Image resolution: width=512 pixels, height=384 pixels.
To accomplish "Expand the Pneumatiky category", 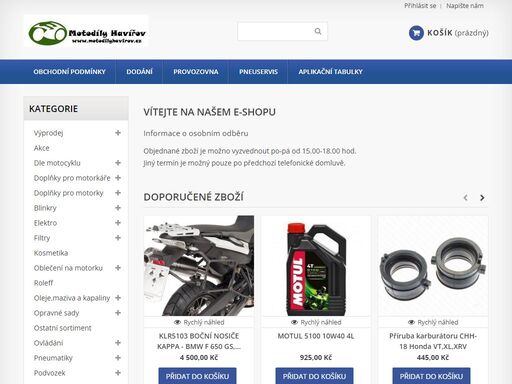I will (x=118, y=358).
